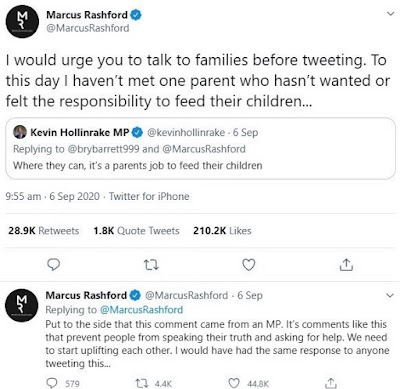Like the main tweet with the heart icon

click(x=248, y=265)
